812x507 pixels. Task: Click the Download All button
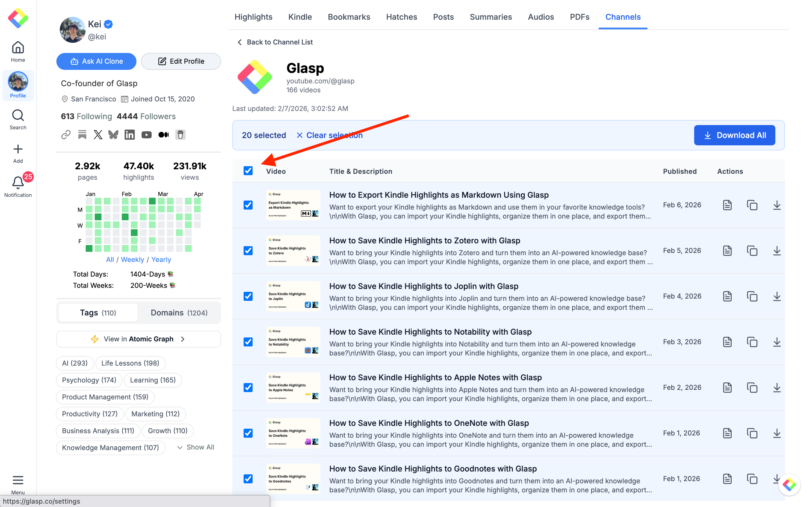click(x=734, y=135)
